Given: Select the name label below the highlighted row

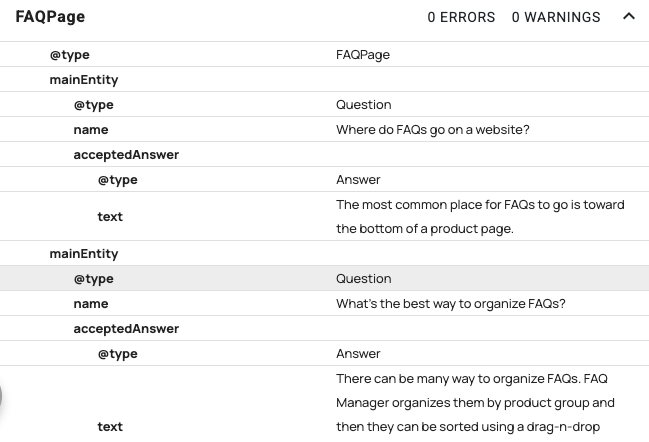Looking at the screenshot, I should tap(91, 303).
